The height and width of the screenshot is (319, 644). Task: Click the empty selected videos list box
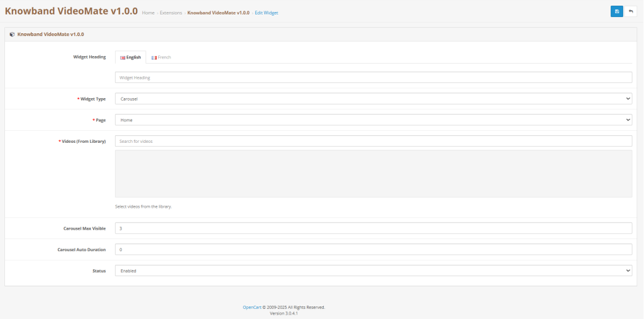click(x=374, y=174)
